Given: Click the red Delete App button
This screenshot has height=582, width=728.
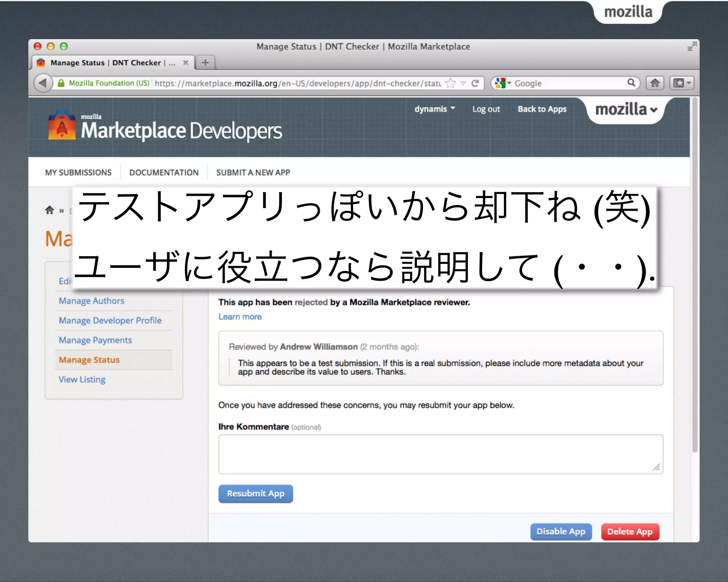Looking at the screenshot, I should tap(630, 532).
